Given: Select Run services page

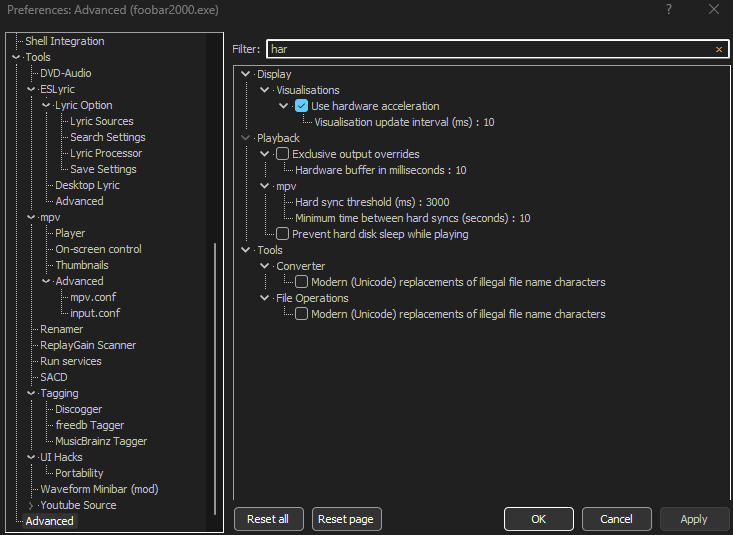Looking at the screenshot, I should (71, 361).
